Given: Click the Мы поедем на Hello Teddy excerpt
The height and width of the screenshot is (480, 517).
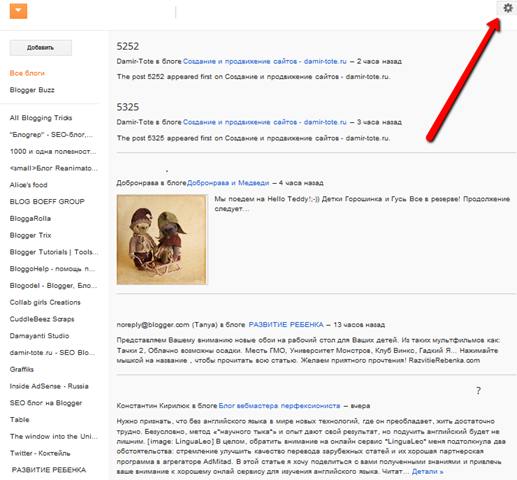Looking at the screenshot, I should click(362, 204).
